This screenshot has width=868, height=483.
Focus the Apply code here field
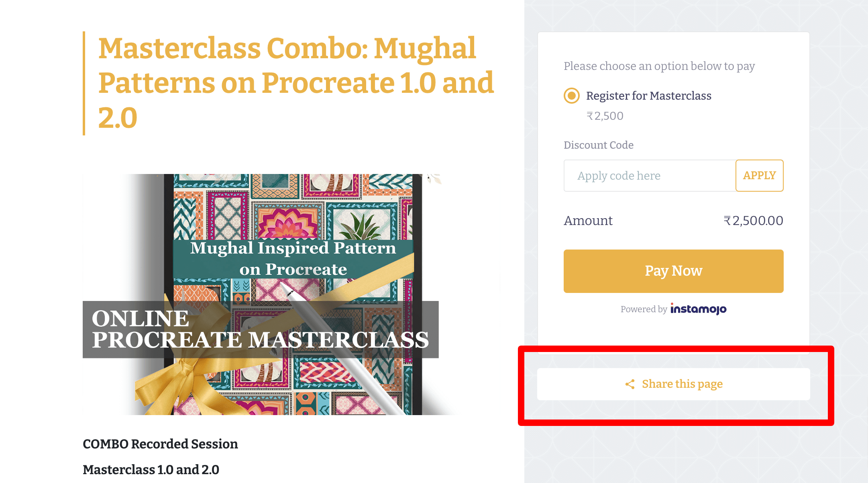650,176
